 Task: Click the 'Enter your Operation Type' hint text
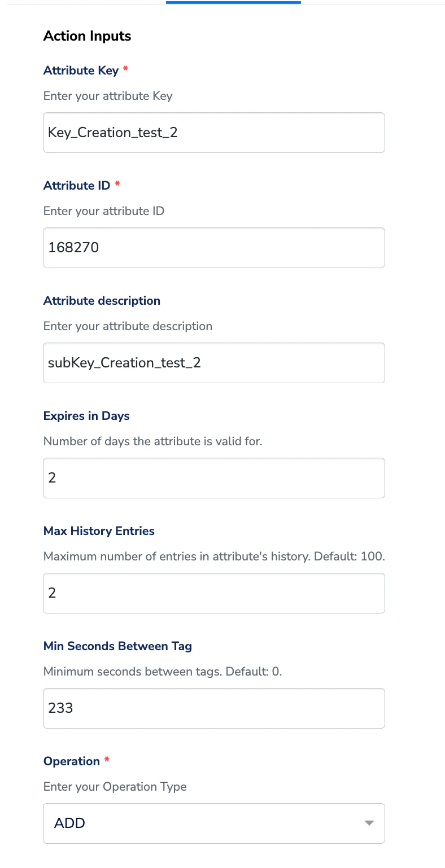tap(115, 787)
